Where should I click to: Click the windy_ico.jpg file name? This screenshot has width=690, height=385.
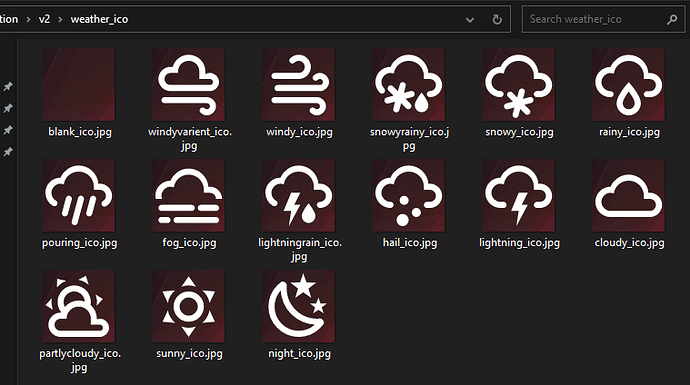(299, 132)
